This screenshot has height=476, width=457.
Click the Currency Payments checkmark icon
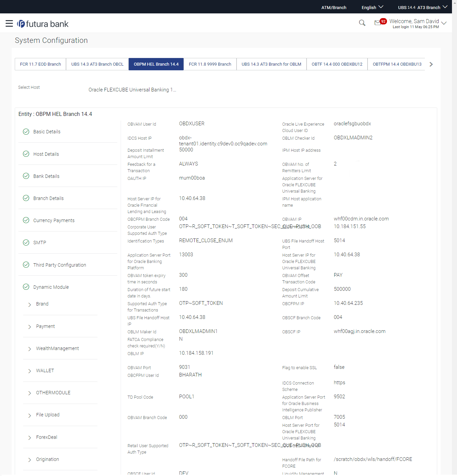coord(26,220)
